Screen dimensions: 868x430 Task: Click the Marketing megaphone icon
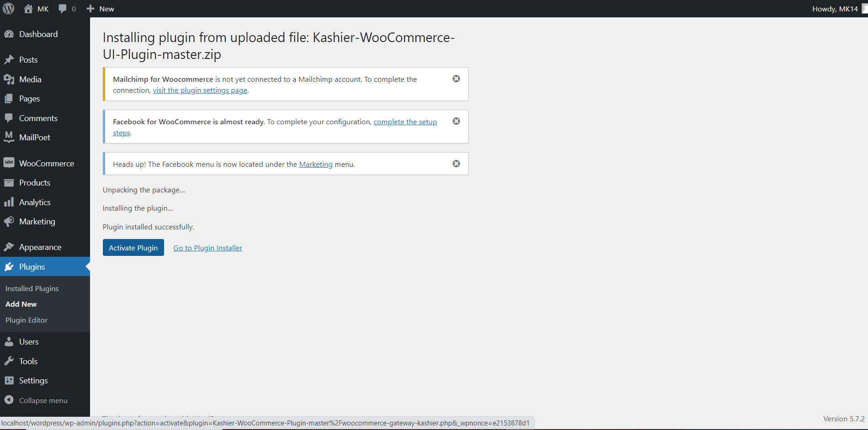pyautogui.click(x=9, y=222)
